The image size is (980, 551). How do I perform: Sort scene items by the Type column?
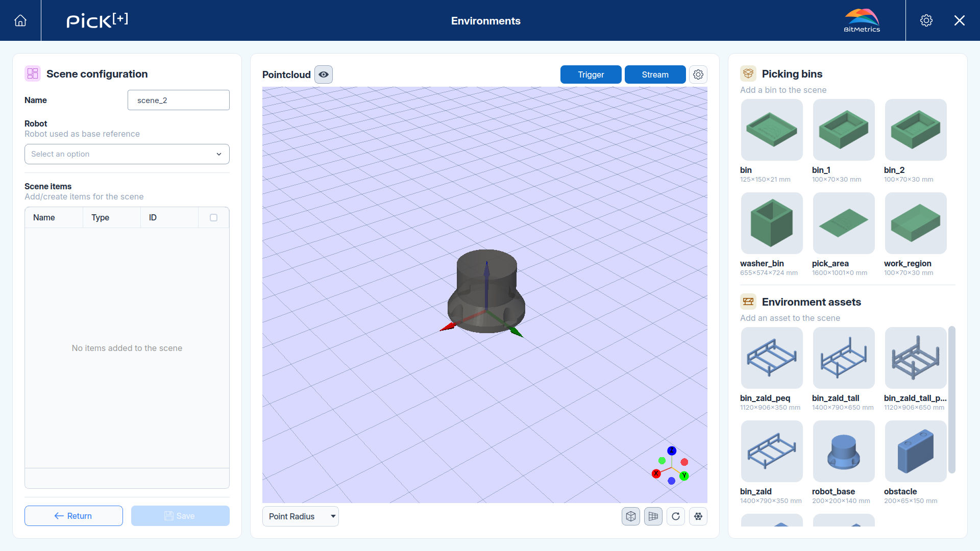point(101,218)
